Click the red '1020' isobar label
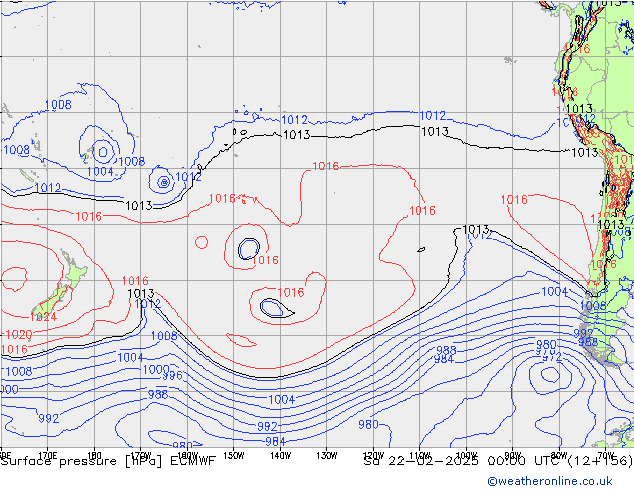634x490 pixels. click(x=18, y=335)
